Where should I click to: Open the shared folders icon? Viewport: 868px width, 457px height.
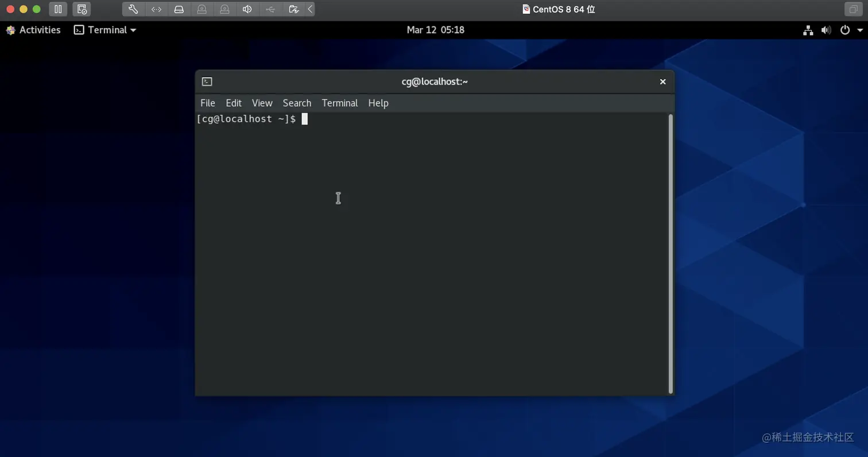coord(293,9)
